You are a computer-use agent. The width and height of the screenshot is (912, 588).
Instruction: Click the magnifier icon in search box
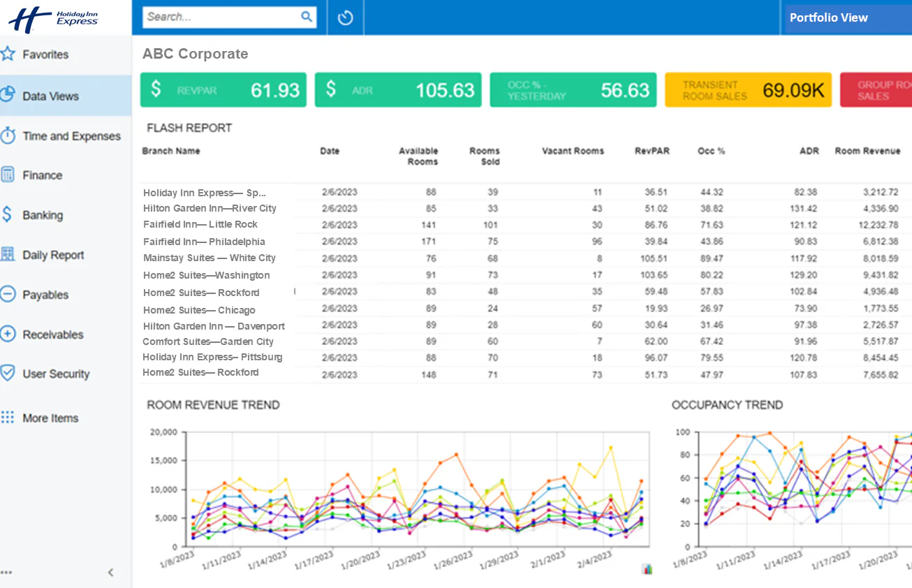pyautogui.click(x=307, y=17)
